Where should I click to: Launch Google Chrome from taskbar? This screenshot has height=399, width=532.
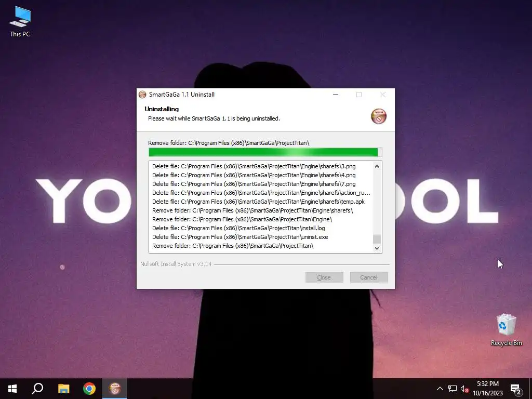[89, 389]
